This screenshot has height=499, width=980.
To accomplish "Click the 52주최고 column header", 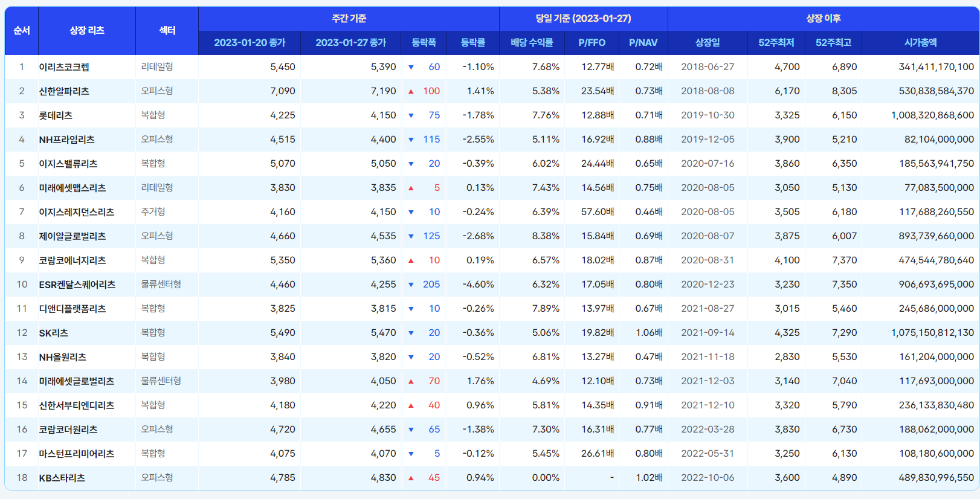I will (x=834, y=43).
